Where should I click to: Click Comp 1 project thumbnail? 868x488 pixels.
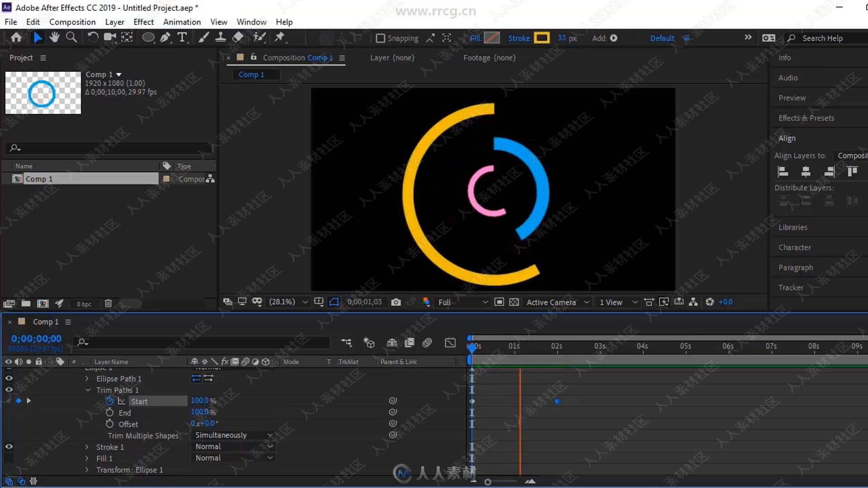click(42, 92)
